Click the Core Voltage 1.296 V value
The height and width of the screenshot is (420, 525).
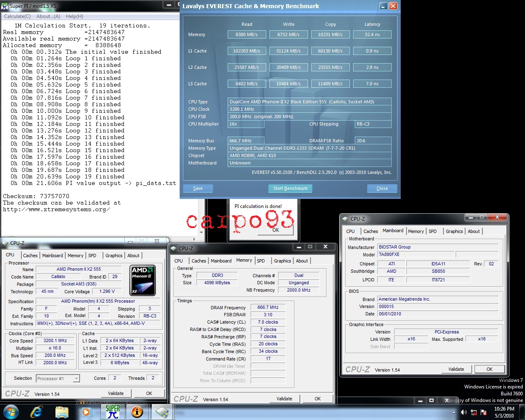107,291
